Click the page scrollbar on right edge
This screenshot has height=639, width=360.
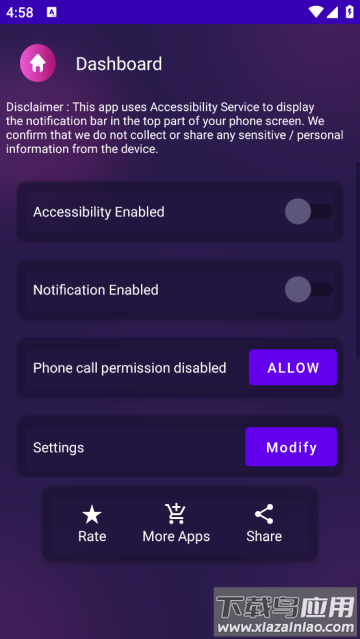(x=358, y=261)
